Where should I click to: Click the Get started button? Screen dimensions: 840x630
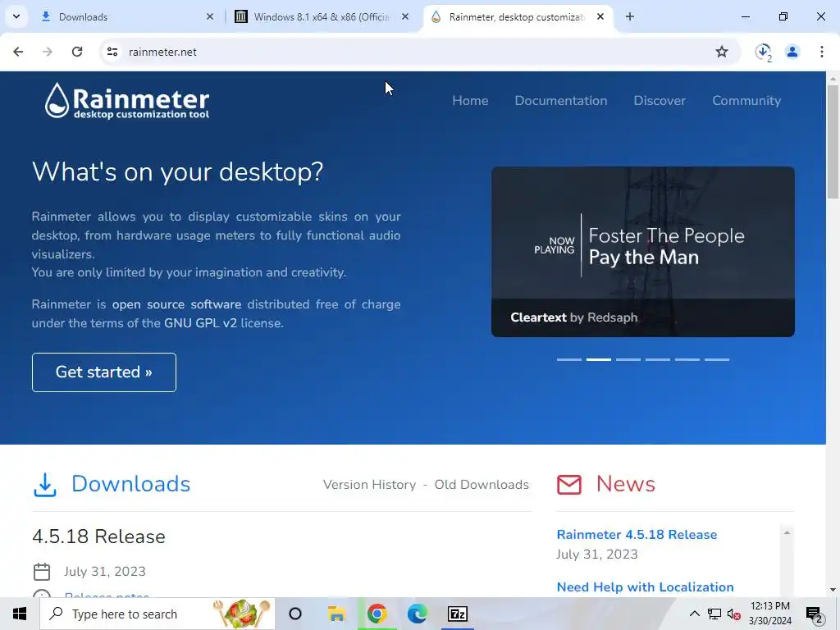[104, 372]
